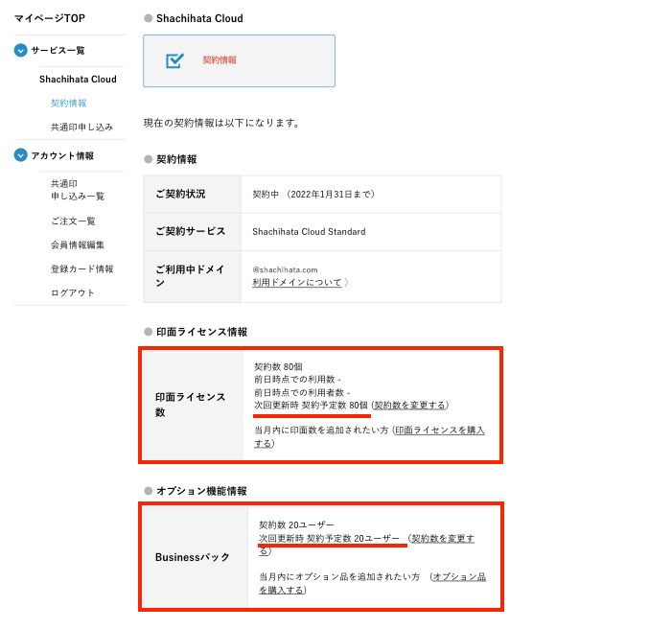Viewport: 672px width, 629px height.
Task: Click the Businessパック row label
Action: coord(193,557)
